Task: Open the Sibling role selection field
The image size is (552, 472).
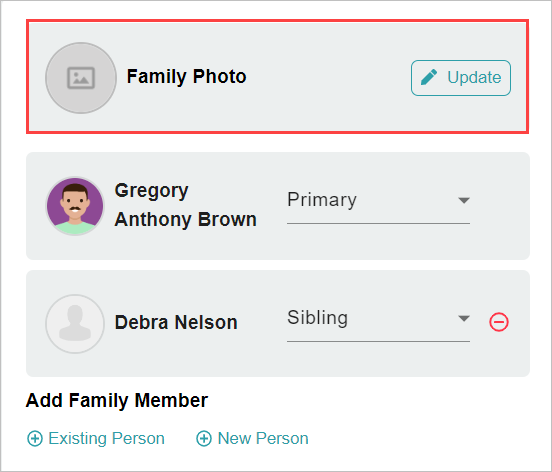Action: point(378,322)
